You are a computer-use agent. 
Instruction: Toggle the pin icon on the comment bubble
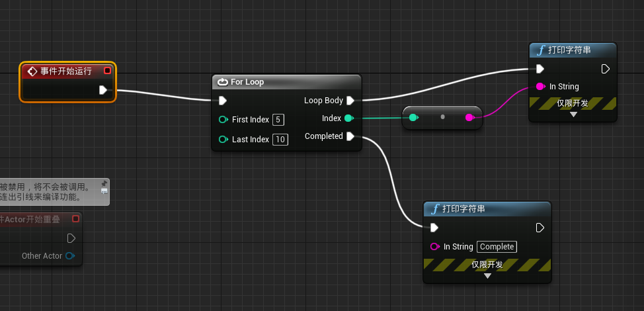tap(104, 183)
